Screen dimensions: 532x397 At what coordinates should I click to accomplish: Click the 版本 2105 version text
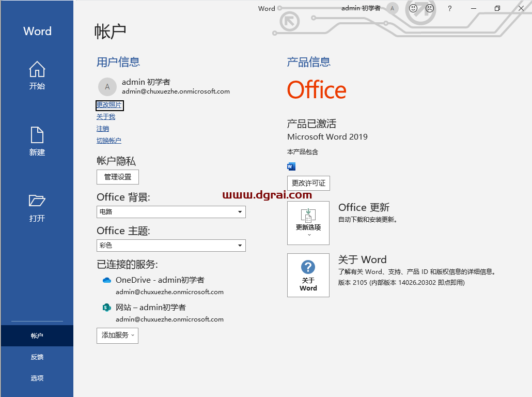pos(401,283)
